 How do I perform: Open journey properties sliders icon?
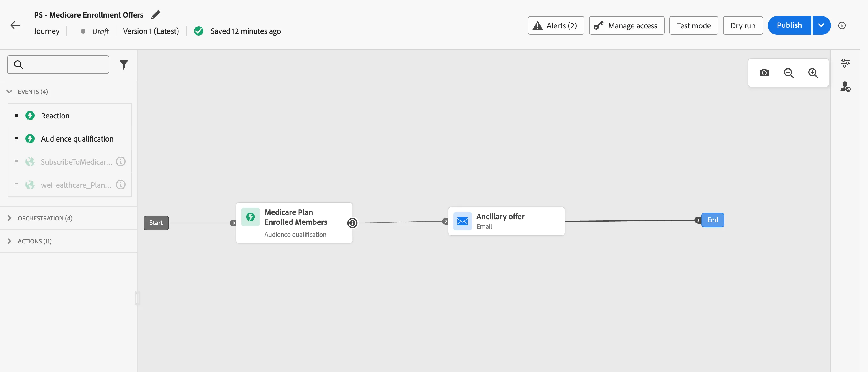click(x=845, y=63)
